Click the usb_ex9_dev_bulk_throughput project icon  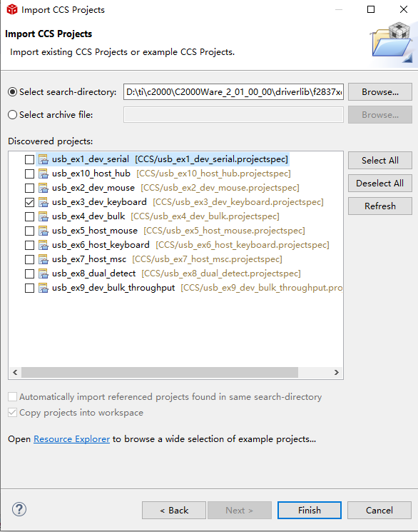(x=43, y=288)
